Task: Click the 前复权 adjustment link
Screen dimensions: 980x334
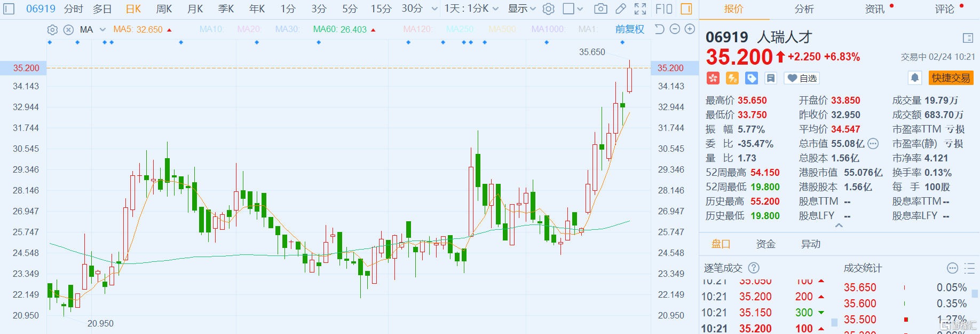Action: pos(629,29)
